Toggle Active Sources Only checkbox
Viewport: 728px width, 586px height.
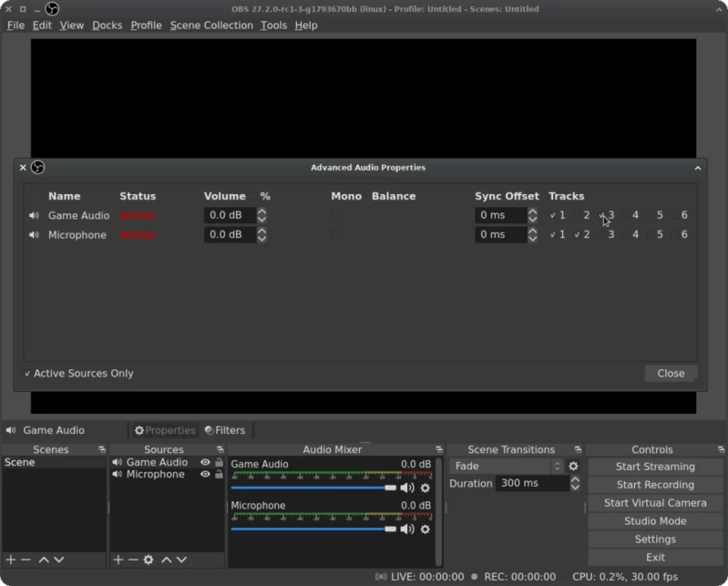click(x=27, y=374)
